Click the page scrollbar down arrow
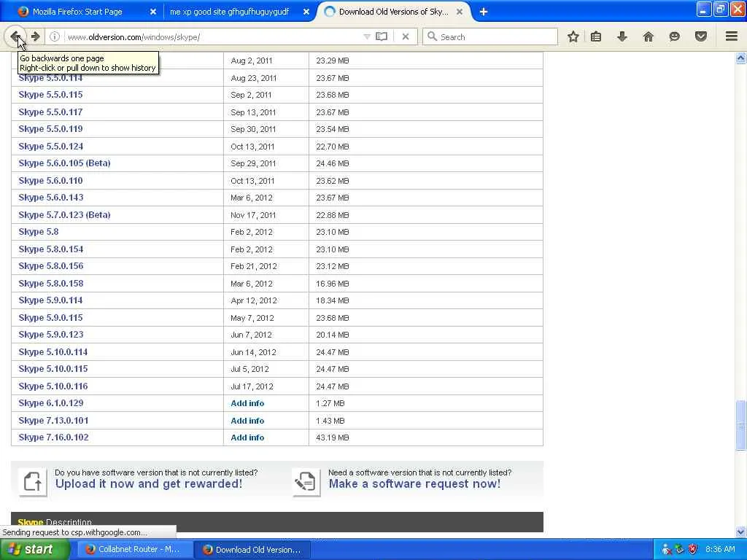 pyautogui.click(x=741, y=532)
